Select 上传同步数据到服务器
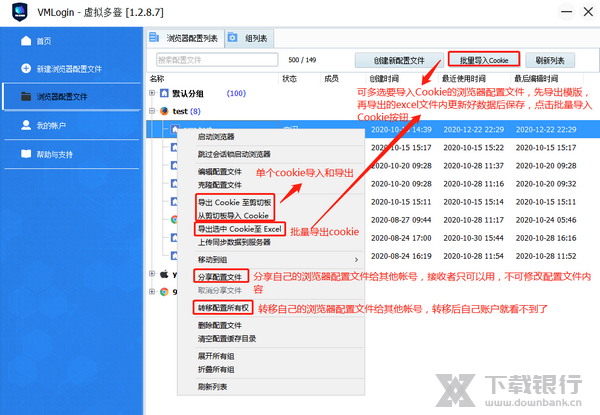The width and height of the screenshot is (600, 415). click(234, 242)
